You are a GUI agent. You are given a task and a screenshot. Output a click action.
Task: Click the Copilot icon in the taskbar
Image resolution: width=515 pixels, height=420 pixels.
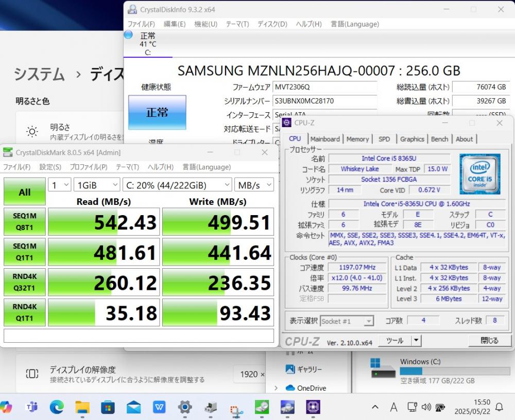coord(5,408)
